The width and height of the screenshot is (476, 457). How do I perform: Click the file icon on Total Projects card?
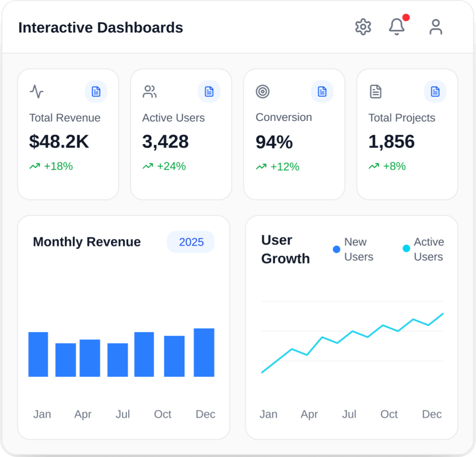pyautogui.click(x=375, y=92)
